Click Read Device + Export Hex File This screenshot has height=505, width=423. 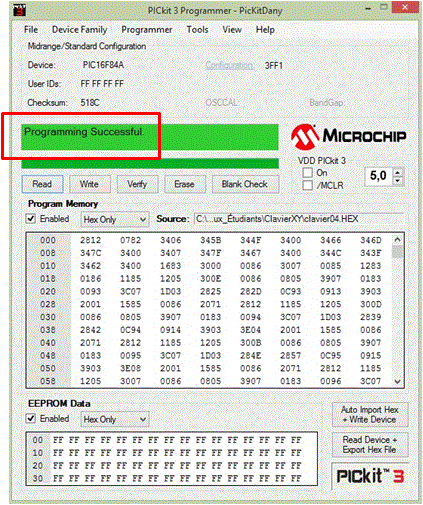370,445
